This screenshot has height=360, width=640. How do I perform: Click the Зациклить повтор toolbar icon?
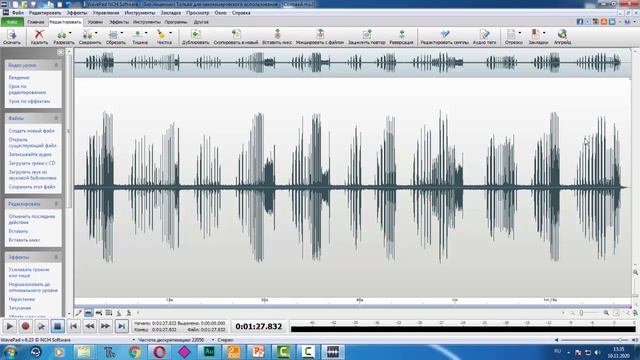pyautogui.click(x=367, y=36)
